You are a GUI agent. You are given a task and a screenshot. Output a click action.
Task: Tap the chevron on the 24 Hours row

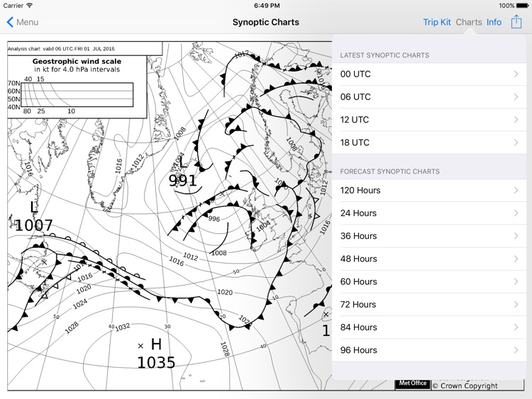[x=516, y=213]
